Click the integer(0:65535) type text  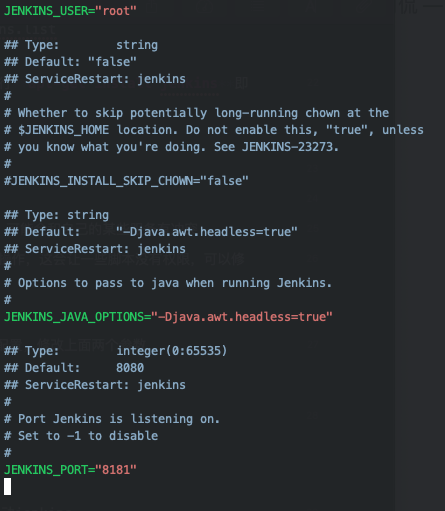click(172, 351)
